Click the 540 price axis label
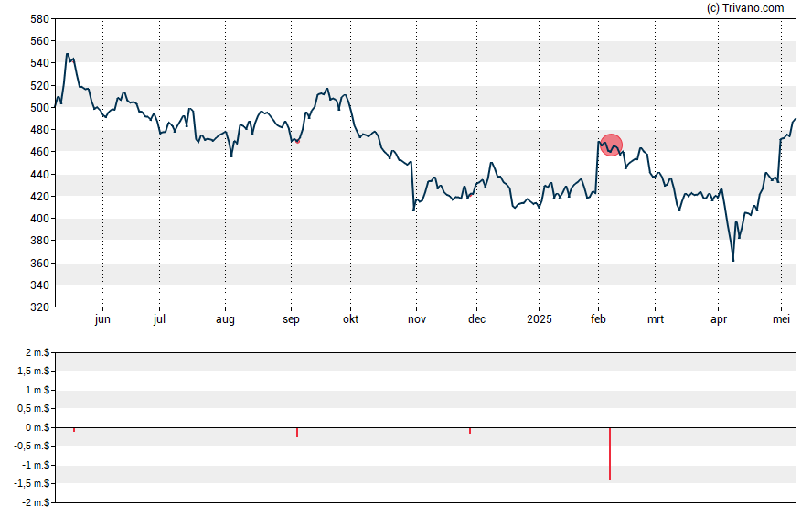This screenshot has width=812, height=517. click(x=40, y=63)
